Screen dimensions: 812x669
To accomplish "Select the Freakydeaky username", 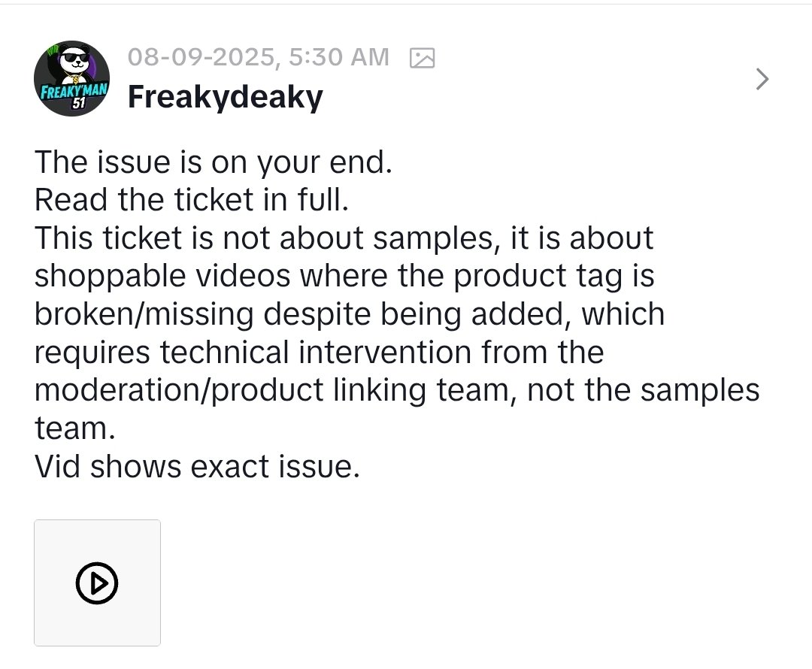I will (x=226, y=97).
